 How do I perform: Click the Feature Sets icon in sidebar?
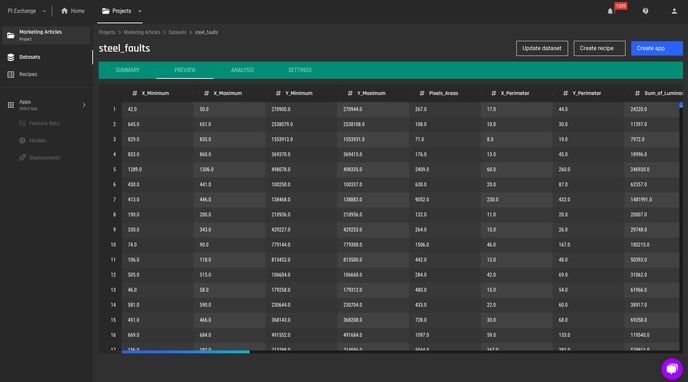22,124
